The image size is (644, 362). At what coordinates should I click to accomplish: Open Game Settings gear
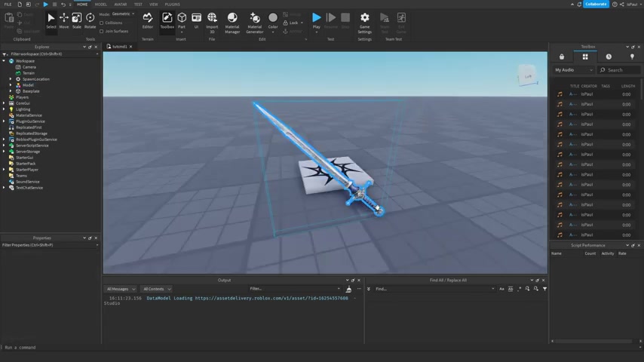point(365,23)
